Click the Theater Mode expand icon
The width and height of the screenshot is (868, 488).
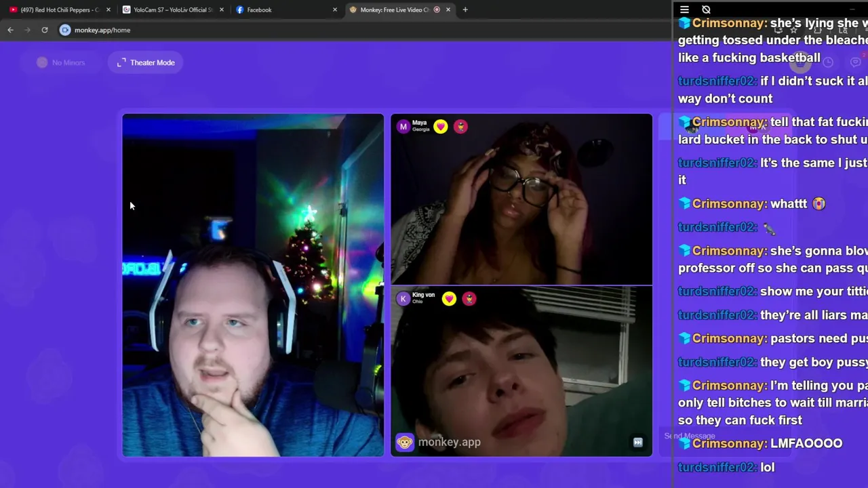tap(121, 62)
